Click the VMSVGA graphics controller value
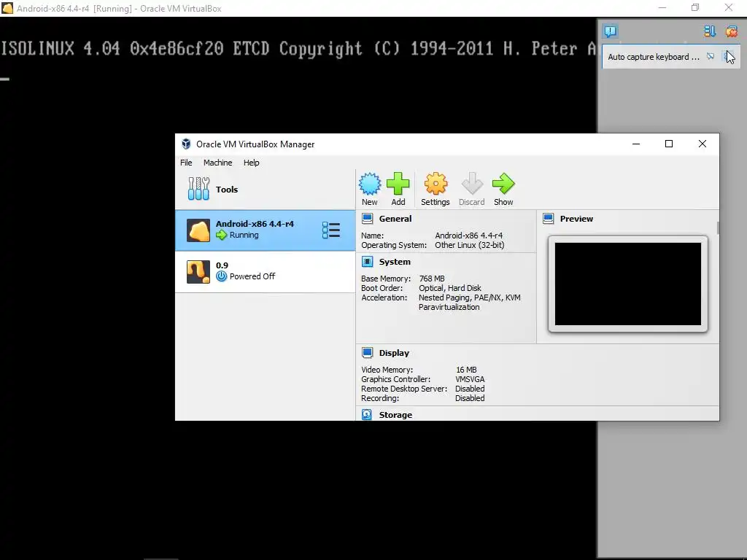Viewport: 747px width, 560px height. 470,379
